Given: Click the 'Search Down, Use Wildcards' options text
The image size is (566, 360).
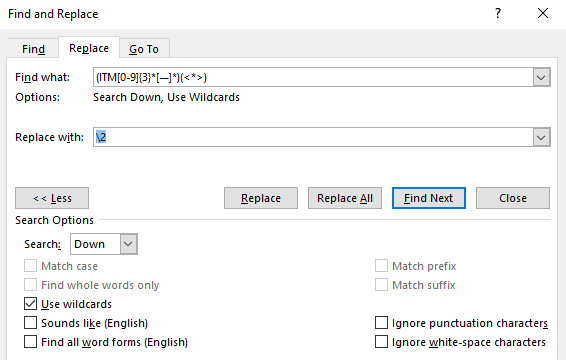Looking at the screenshot, I should click(x=166, y=97).
